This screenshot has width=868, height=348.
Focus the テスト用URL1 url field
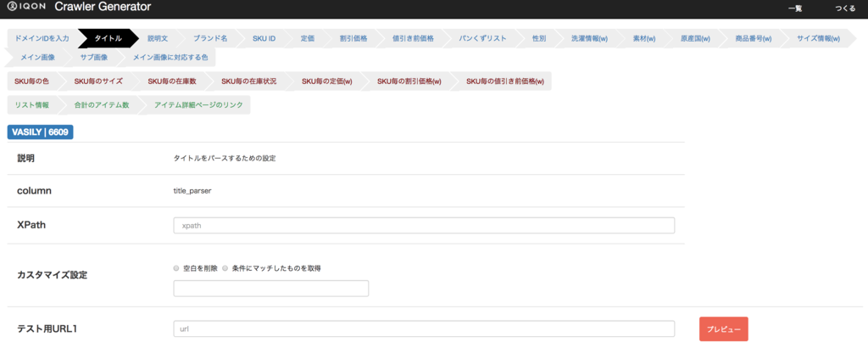tap(424, 328)
